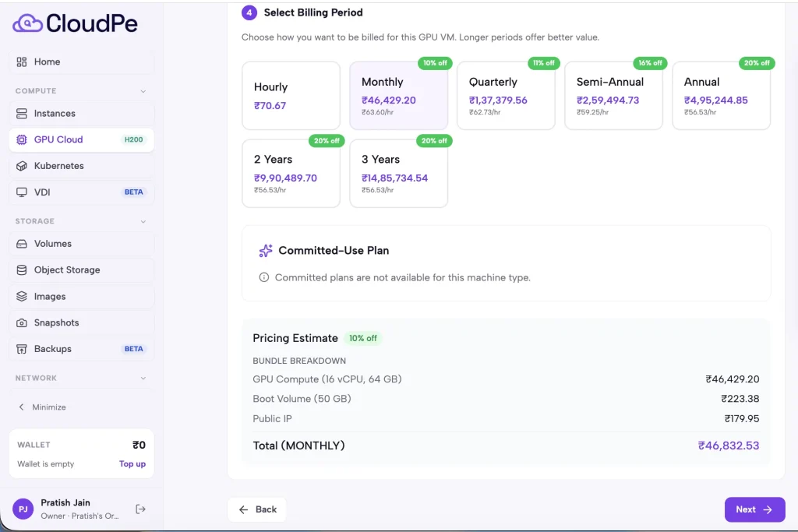Click the Committed-Use Plan sparkle icon
This screenshot has width=798, height=532.
click(x=266, y=251)
